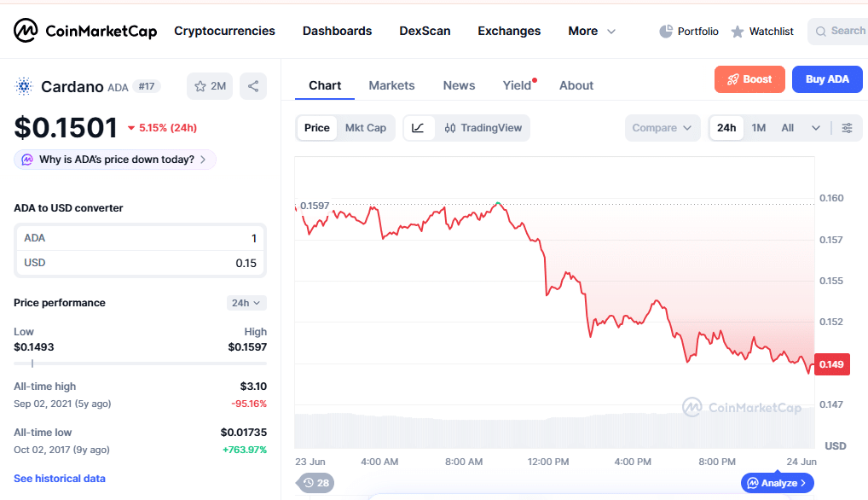Switch to the News tab
868x500 pixels.
459,85
